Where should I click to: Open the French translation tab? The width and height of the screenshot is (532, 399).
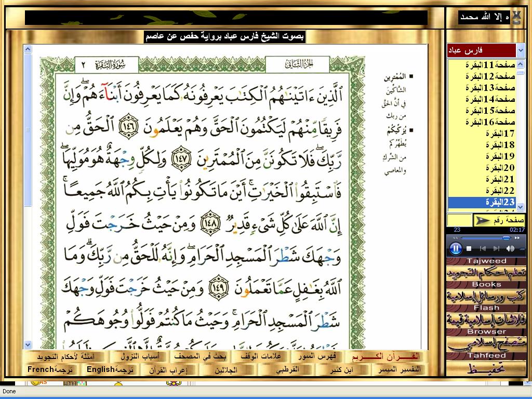pos(50,369)
